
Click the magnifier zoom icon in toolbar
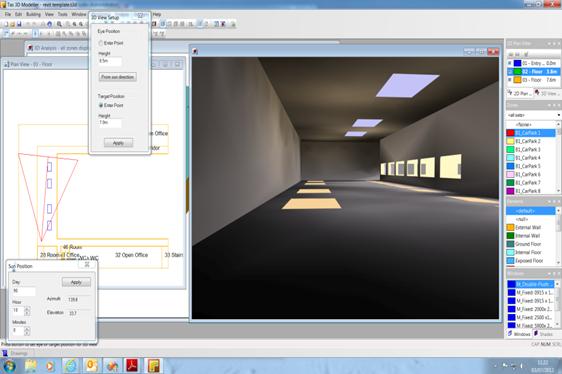[59, 24]
